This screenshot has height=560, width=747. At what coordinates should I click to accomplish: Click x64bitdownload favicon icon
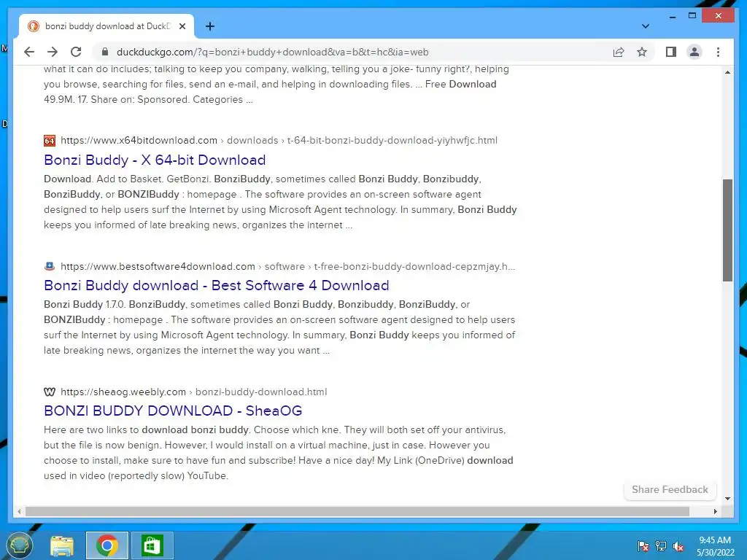pos(50,141)
